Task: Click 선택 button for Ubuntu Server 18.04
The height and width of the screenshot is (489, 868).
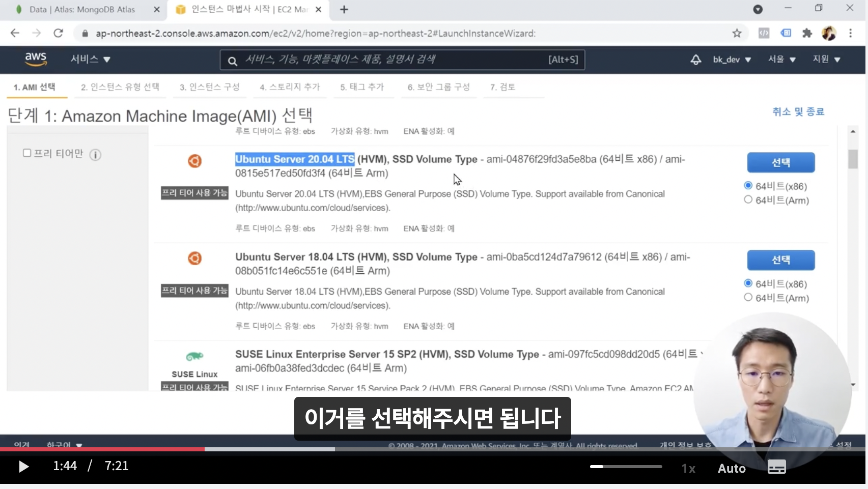Action: point(781,260)
